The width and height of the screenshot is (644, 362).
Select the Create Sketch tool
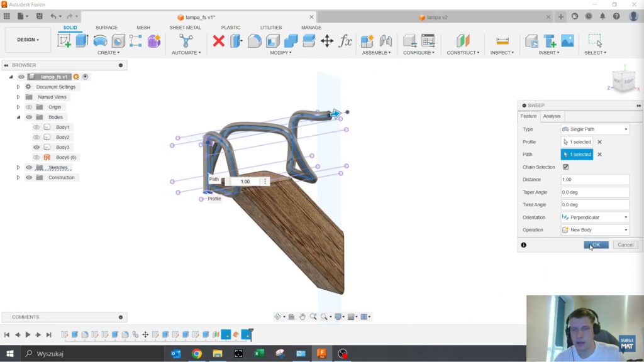click(x=64, y=41)
